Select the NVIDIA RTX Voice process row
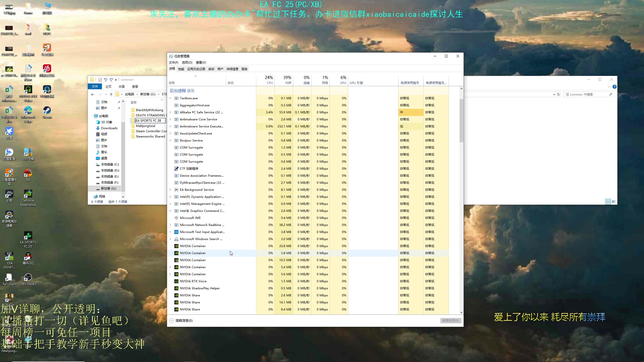Screen dimensions: 644x362 coord(308,281)
